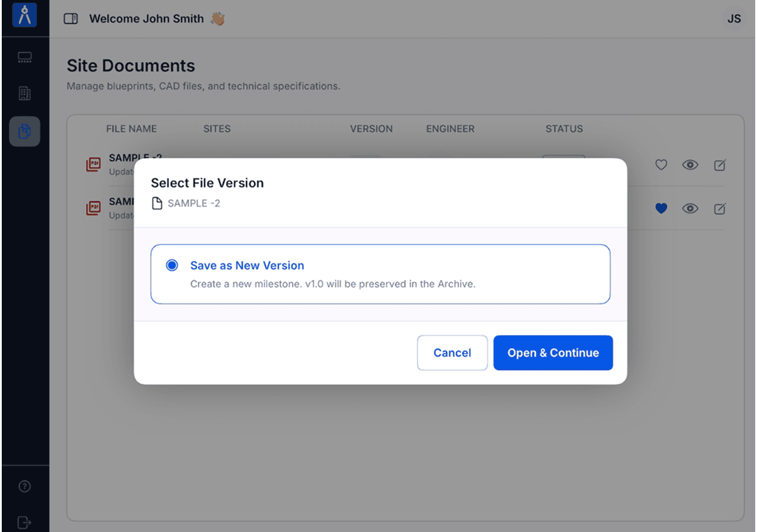Open the help question mark icon

[24, 486]
